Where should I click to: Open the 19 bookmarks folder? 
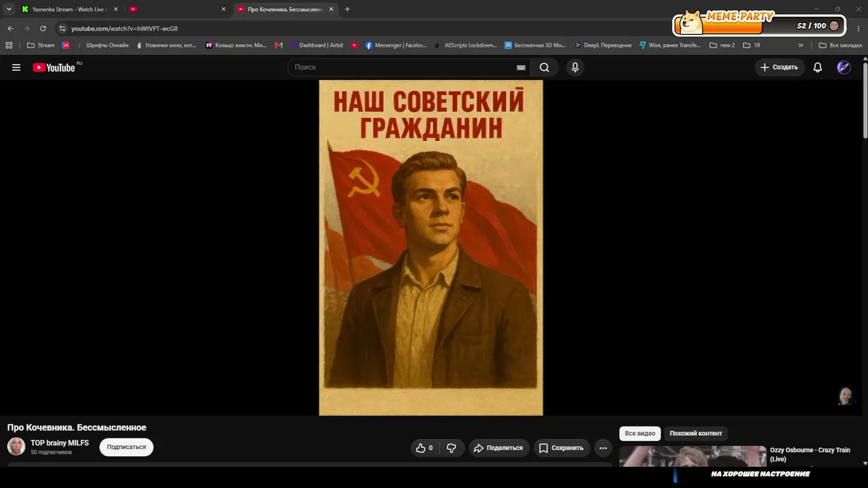point(751,45)
